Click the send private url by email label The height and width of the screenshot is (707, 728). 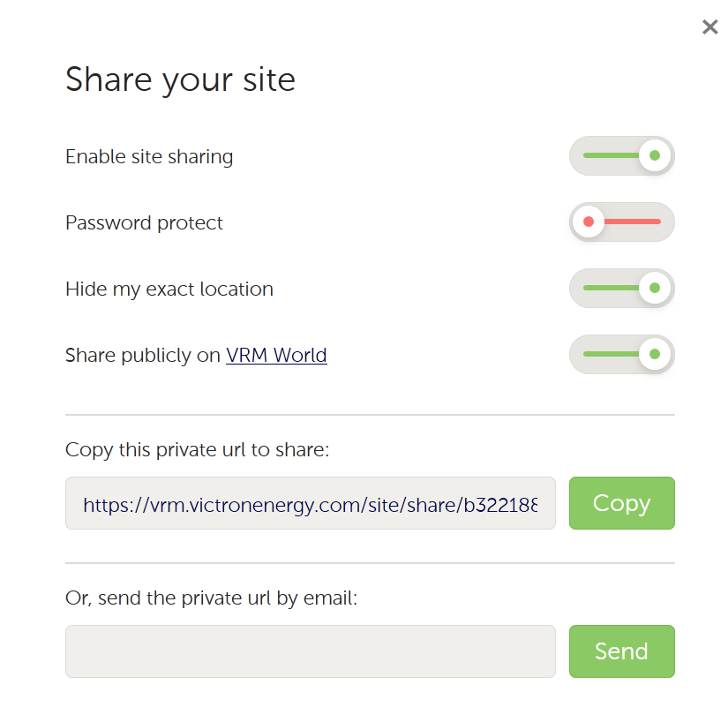211,598
